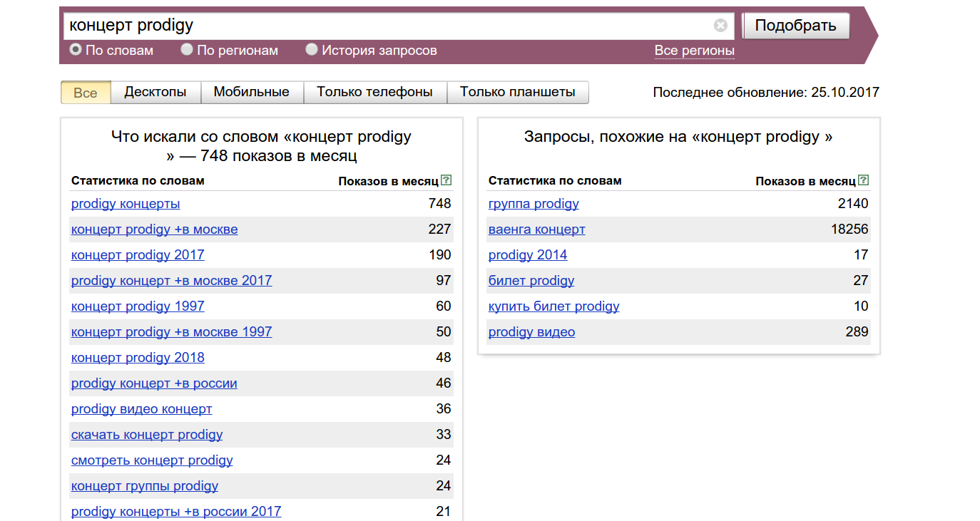Open 'prodigy видео концерт' link
This screenshot has height=521, width=980.
[x=142, y=409]
